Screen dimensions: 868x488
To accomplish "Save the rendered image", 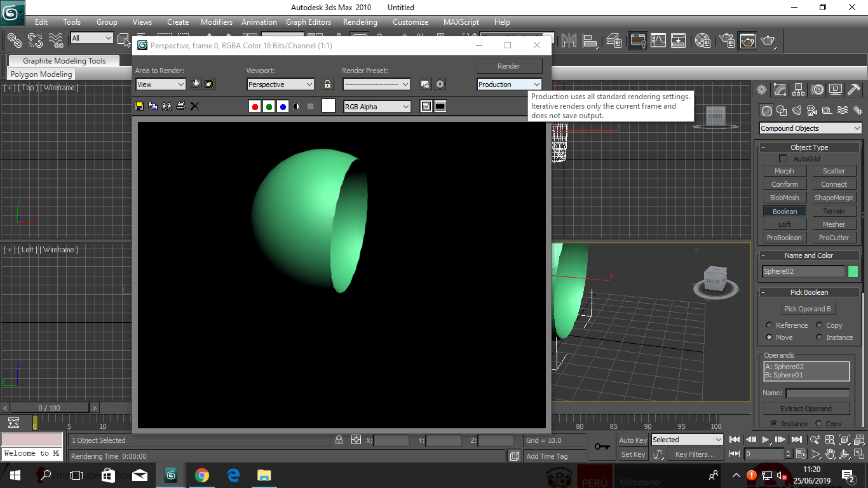I will click(x=139, y=106).
